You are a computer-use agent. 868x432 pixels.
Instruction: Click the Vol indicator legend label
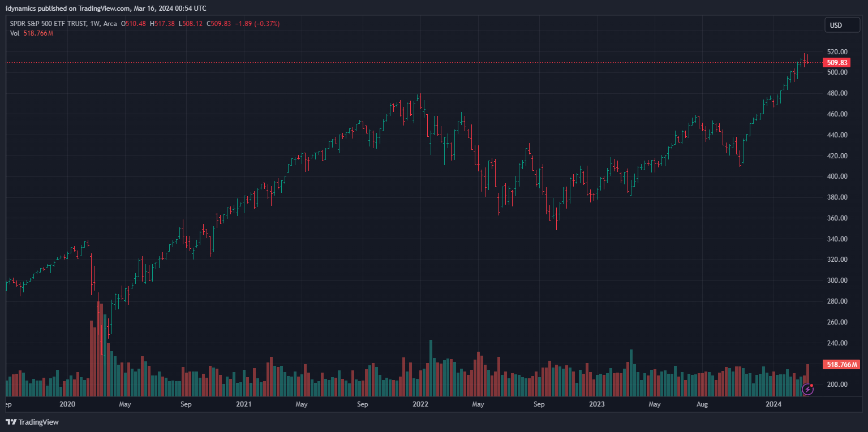coord(15,33)
